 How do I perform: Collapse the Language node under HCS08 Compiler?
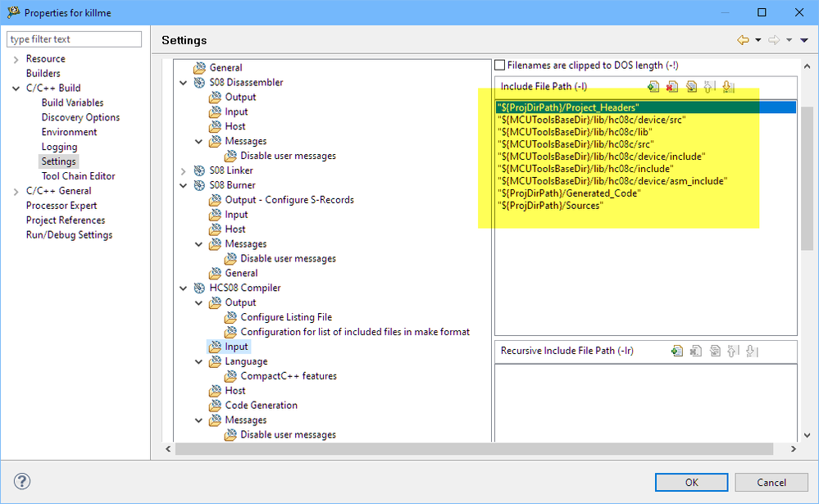(199, 361)
